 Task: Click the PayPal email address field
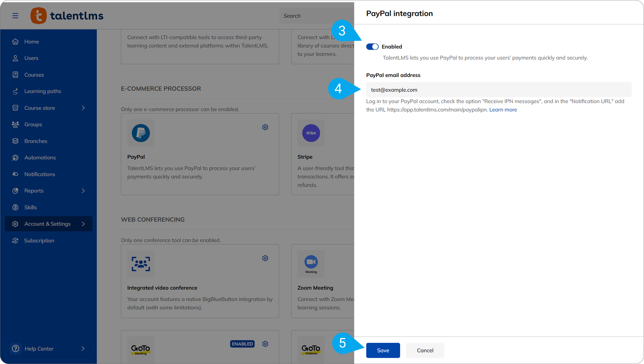click(499, 90)
